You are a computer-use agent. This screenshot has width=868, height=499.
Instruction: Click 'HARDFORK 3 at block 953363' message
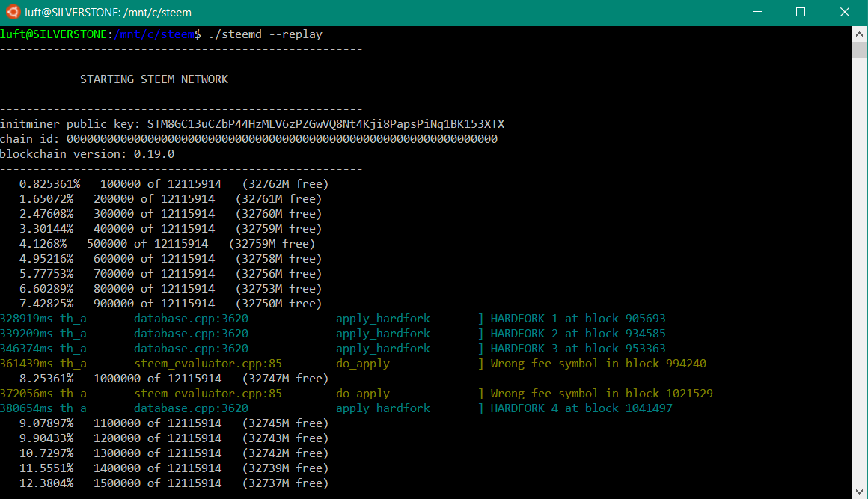578,349
